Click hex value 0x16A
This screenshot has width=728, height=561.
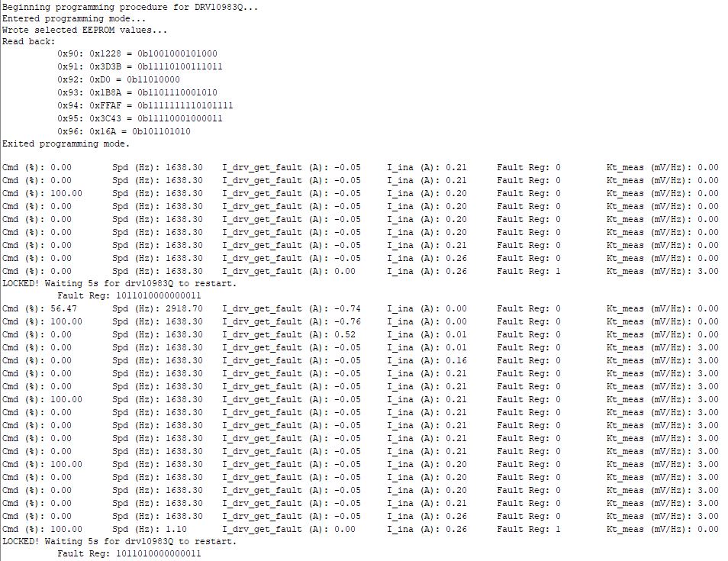click(x=102, y=132)
